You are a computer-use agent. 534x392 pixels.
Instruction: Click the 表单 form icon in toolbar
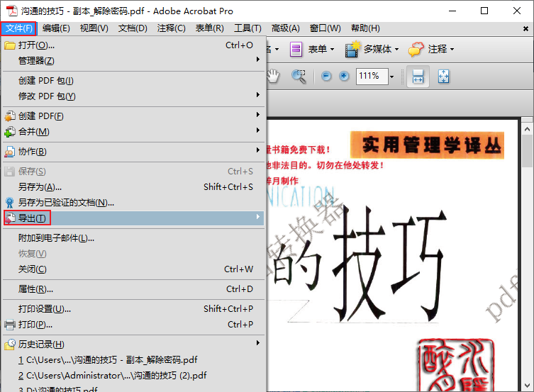tap(296, 50)
